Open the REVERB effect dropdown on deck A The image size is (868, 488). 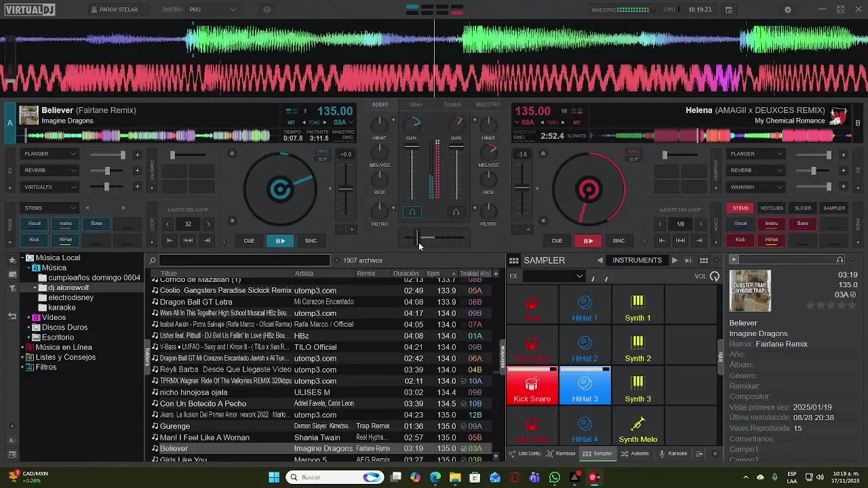coord(50,170)
